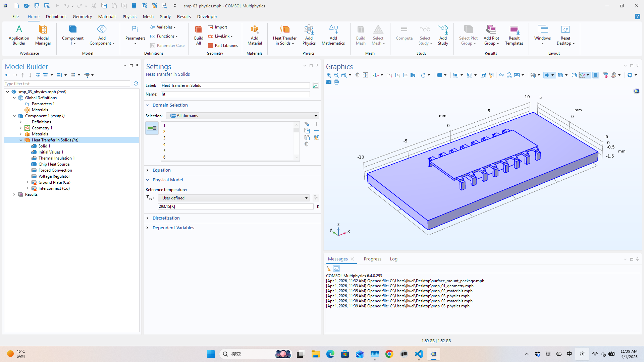The height and width of the screenshot is (362, 644).
Task: Toggle the wireframe rendering view icon
Action: click(x=534, y=75)
